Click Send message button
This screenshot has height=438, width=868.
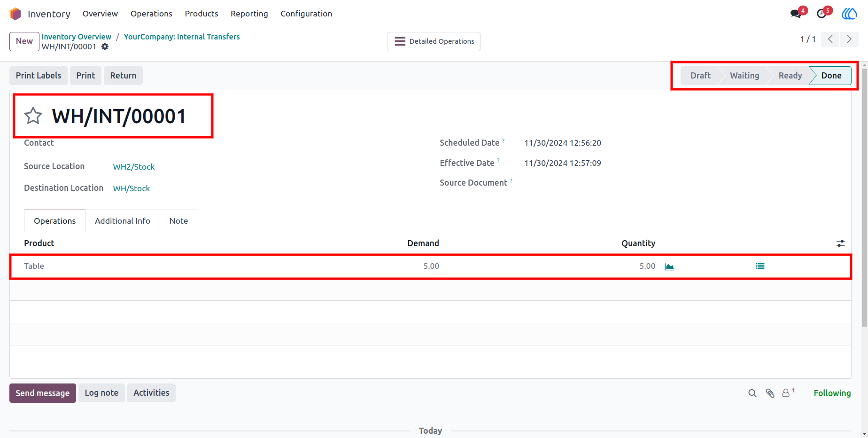point(43,393)
